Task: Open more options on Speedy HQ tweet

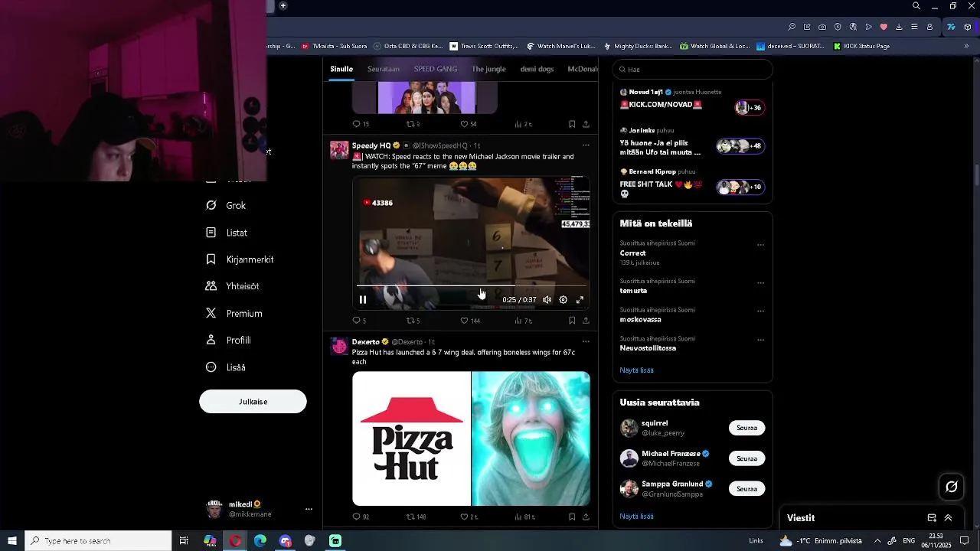Action: pos(586,145)
